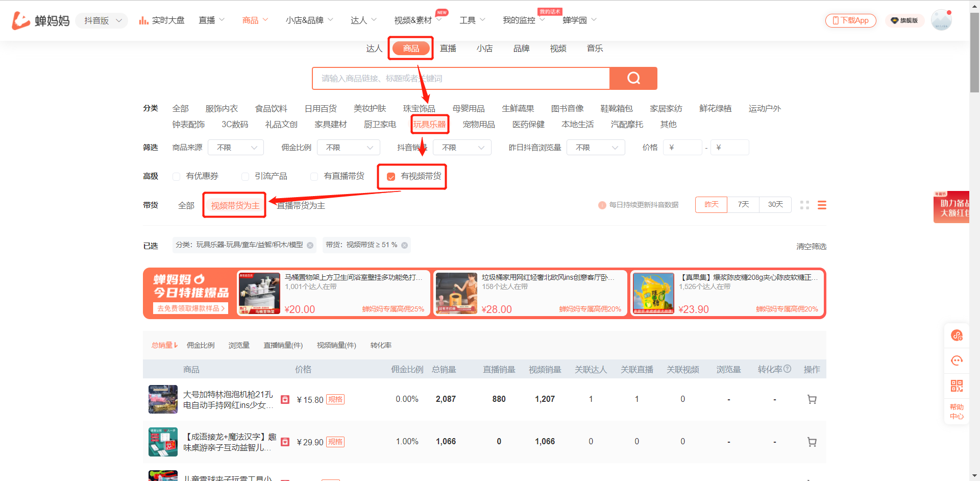Click Douyin icon beside ¥29.90 price
The width and height of the screenshot is (980, 481).
(x=285, y=442)
